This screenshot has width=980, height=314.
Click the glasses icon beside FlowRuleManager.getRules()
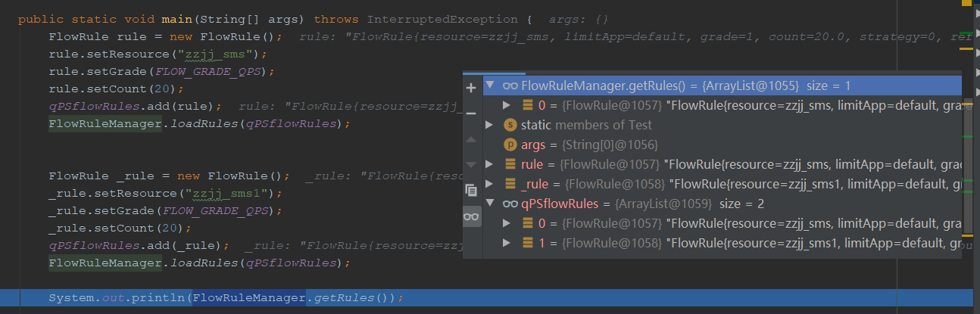click(x=510, y=85)
